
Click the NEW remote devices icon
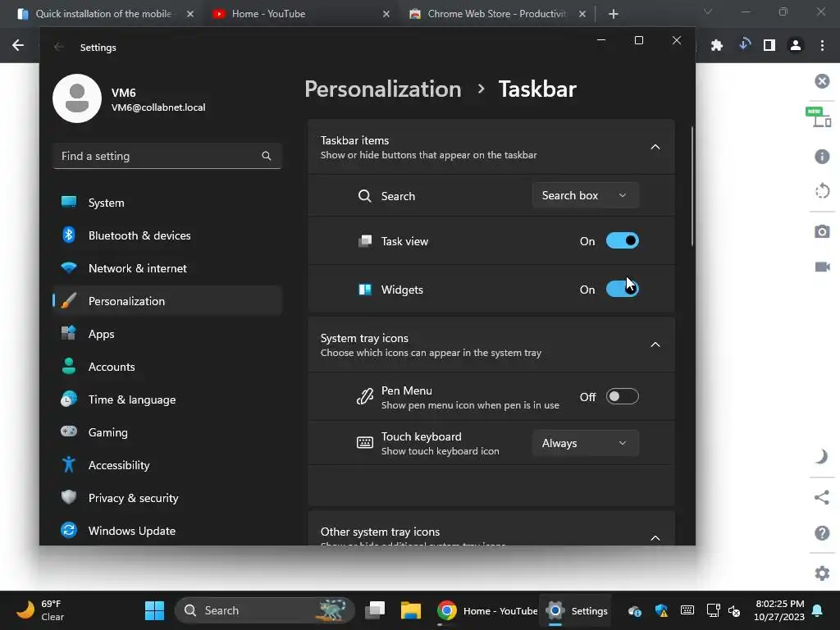coord(819,116)
